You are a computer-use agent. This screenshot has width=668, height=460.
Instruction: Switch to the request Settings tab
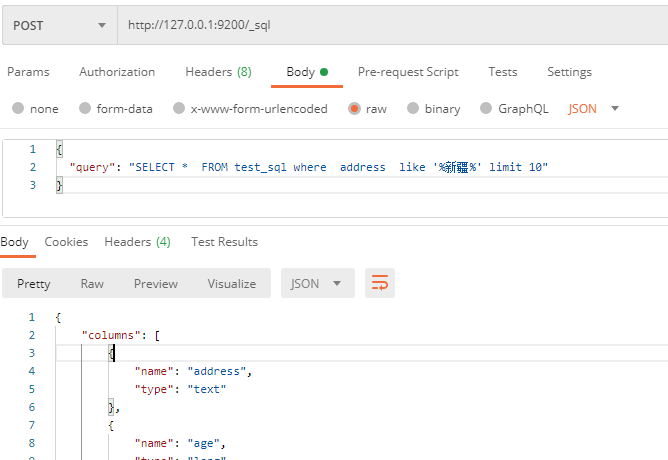click(x=569, y=72)
